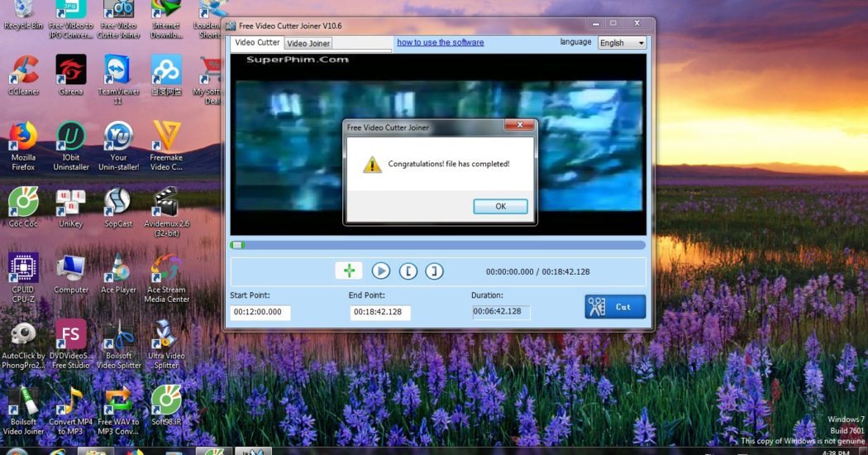Image resolution: width=868 pixels, height=455 pixels.
Task: Click the green plus add-file icon
Action: [x=349, y=271]
